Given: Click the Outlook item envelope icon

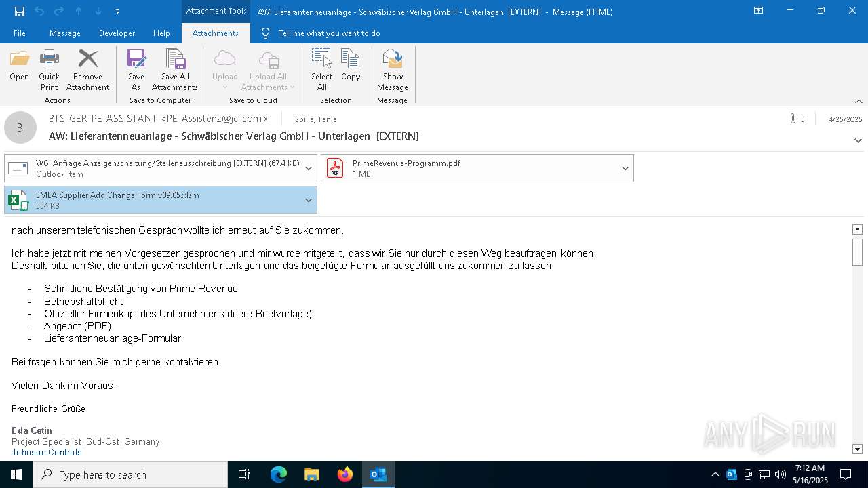Looking at the screenshot, I should click(18, 168).
